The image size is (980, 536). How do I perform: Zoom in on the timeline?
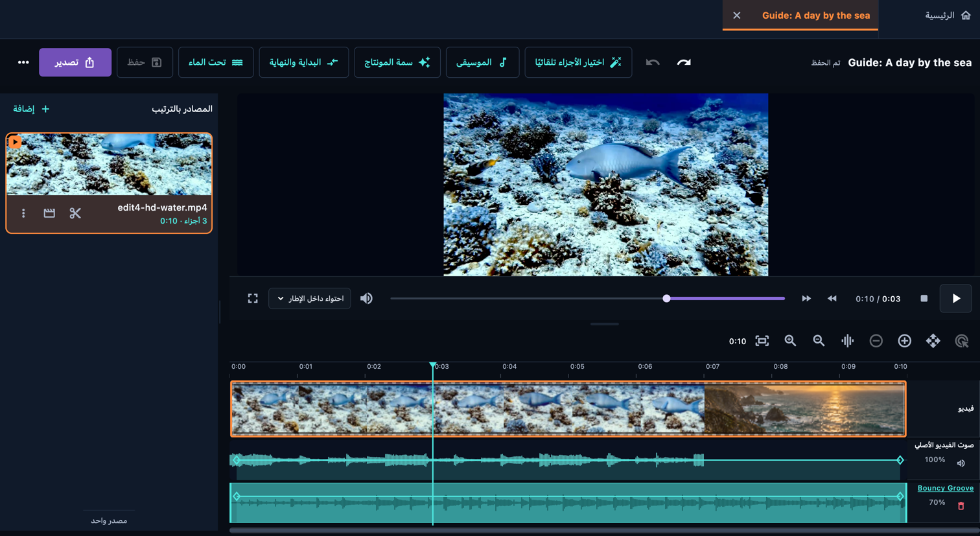(791, 341)
